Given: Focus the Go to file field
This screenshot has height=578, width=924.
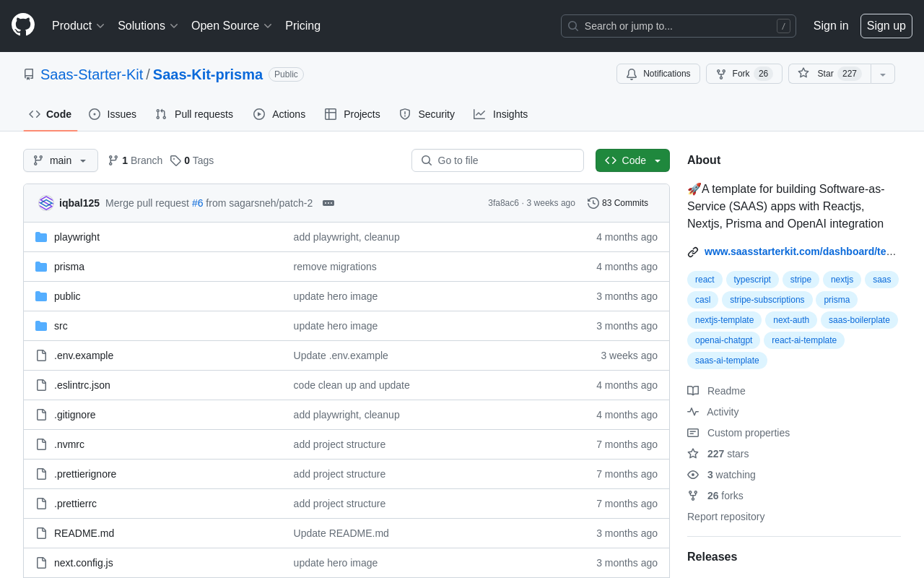Looking at the screenshot, I should pos(497,160).
